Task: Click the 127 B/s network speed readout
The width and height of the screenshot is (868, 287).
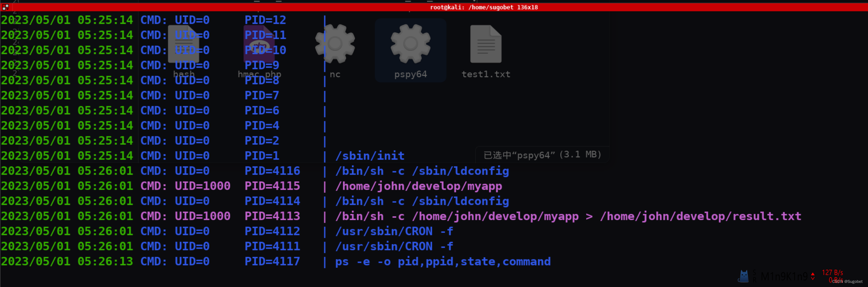Action: pyautogui.click(x=832, y=273)
